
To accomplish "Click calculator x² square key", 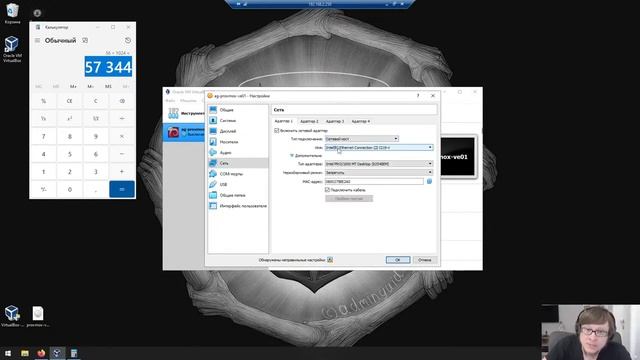I will click(x=69, y=118).
